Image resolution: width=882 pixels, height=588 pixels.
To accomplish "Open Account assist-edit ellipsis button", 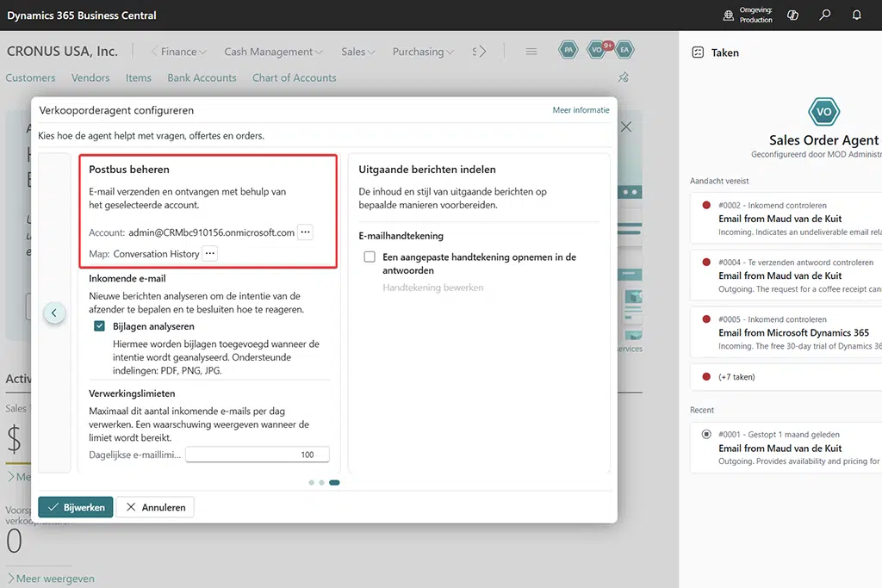I will (305, 232).
